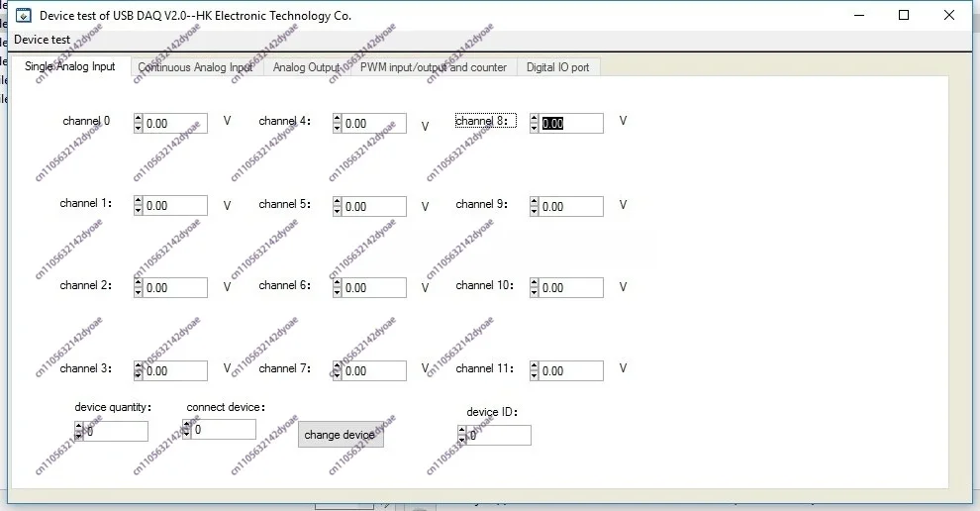Viewport: 980px width, 511px height.
Task: Click the channel 0 voltage field
Action: click(x=175, y=123)
